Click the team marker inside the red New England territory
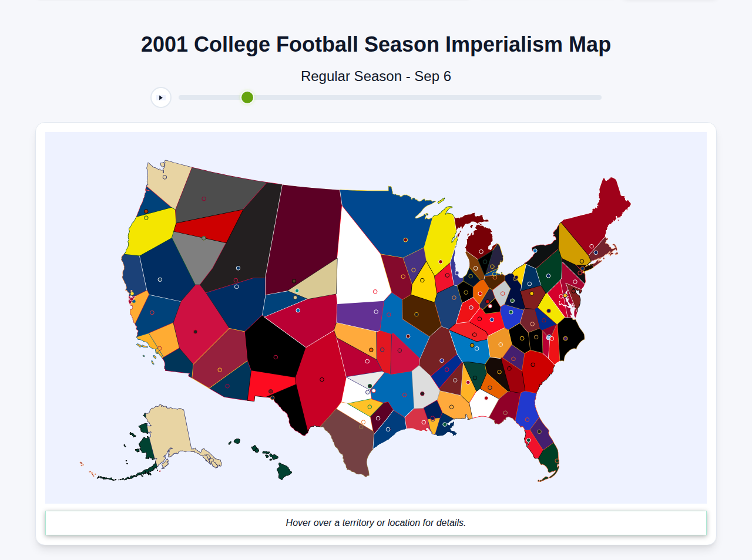Image resolution: width=752 pixels, height=560 pixels. coord(592,247)
